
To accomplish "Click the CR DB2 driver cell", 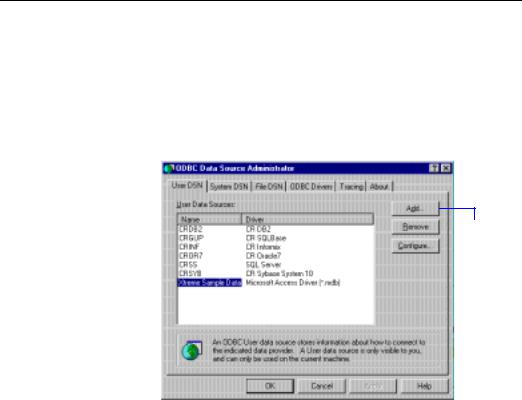I will click(x=258, y=229).
